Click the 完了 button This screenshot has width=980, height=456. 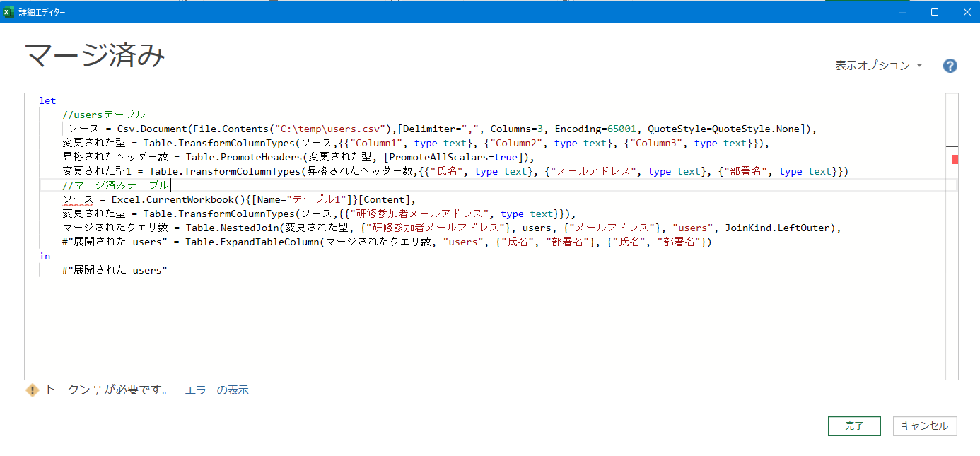tap(854, 426)
